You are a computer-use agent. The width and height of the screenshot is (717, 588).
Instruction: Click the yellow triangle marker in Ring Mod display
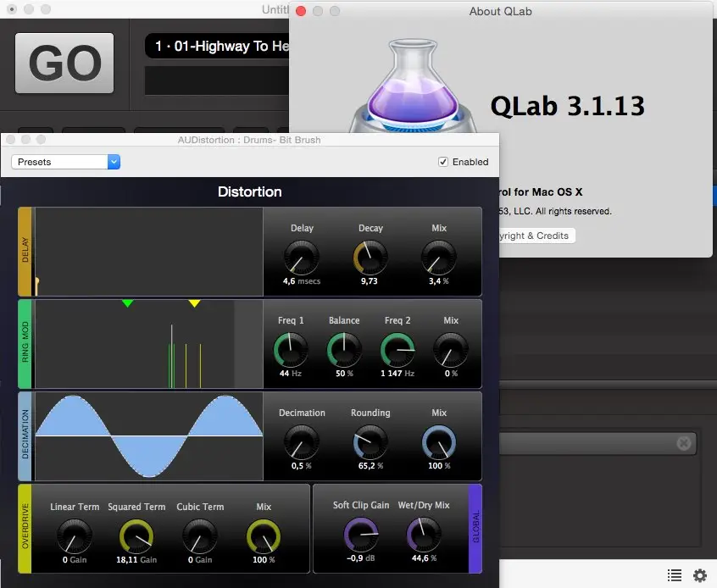(x=194, y=303)
